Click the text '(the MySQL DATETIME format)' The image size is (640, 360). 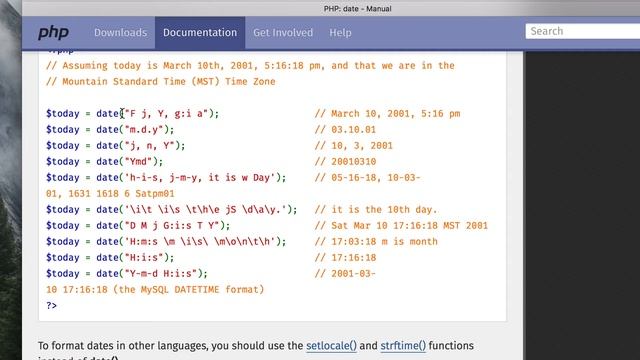click(189, 290)
